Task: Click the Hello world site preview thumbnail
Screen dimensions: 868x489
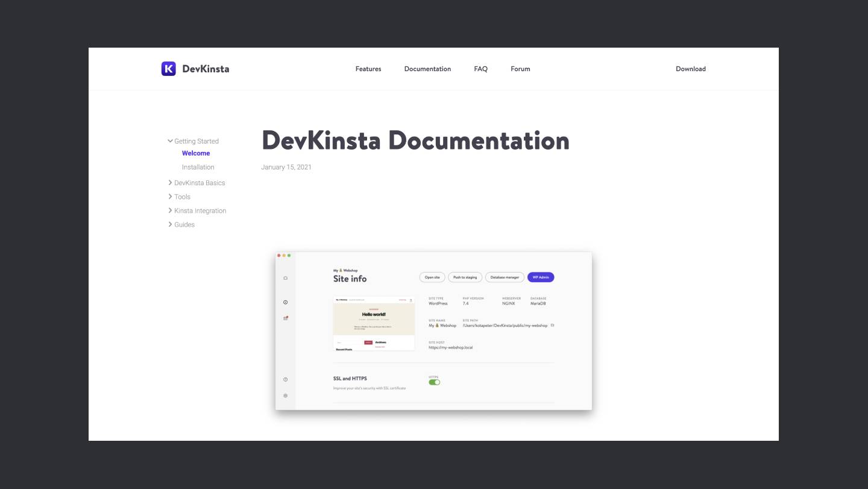Action: coord(374,323)
